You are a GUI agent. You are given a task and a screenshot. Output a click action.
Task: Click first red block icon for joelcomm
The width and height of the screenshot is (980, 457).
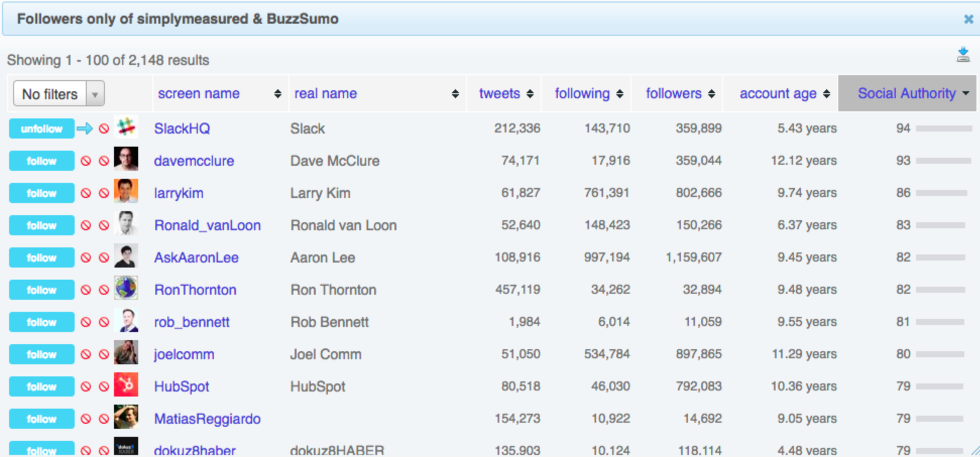(86, 354)
